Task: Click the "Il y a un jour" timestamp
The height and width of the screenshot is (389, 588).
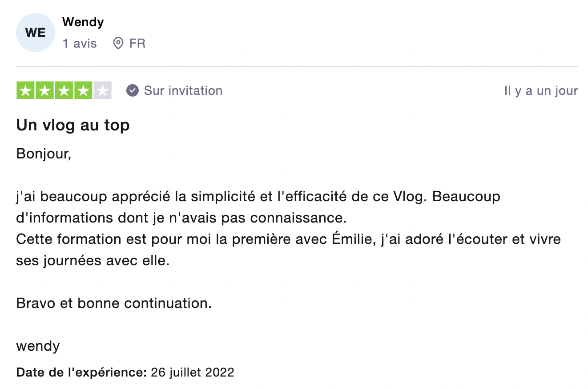Action: [541, 91]
